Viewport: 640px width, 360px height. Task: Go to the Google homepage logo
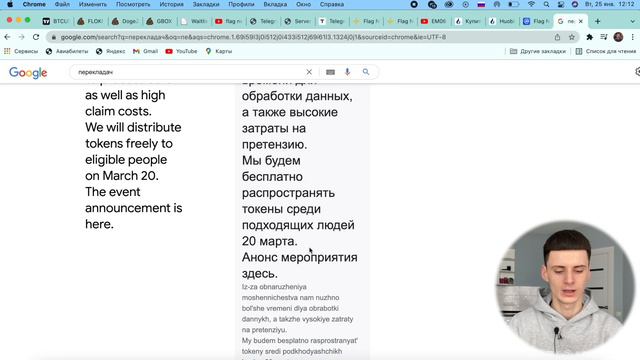click(x=28, y=73)
